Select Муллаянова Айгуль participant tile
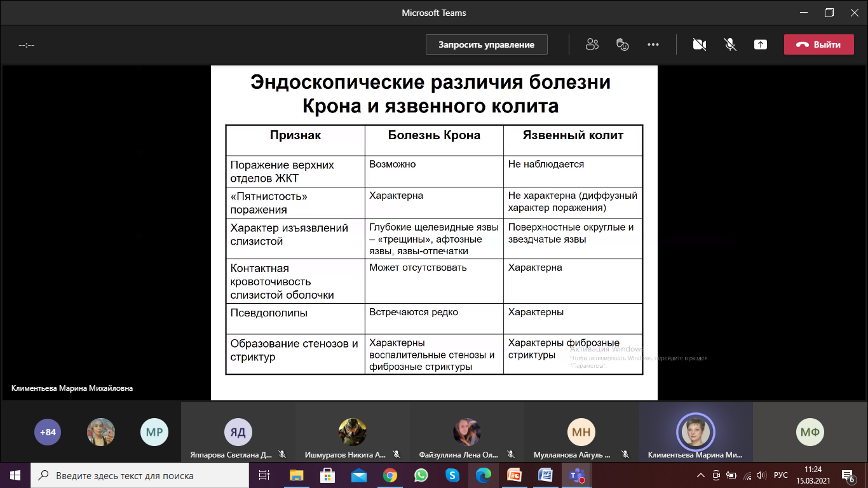 click(581, 432)
